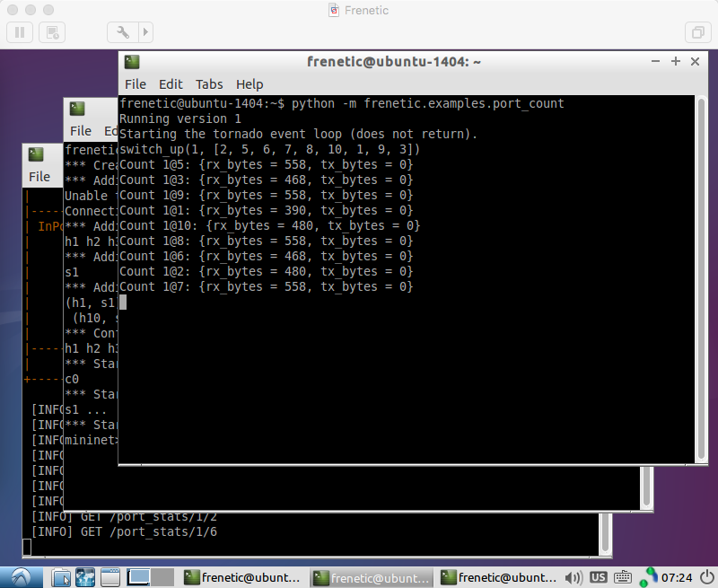
Task: Click the back terminal's scrollbar
Action: pyautogui.click(x=605, y=533)
